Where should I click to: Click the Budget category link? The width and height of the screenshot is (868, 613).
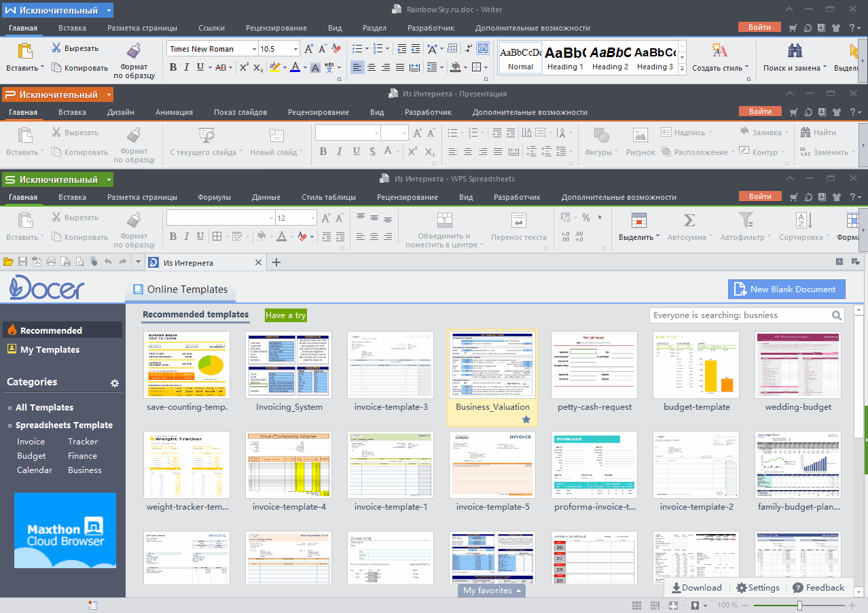point(31,456)
